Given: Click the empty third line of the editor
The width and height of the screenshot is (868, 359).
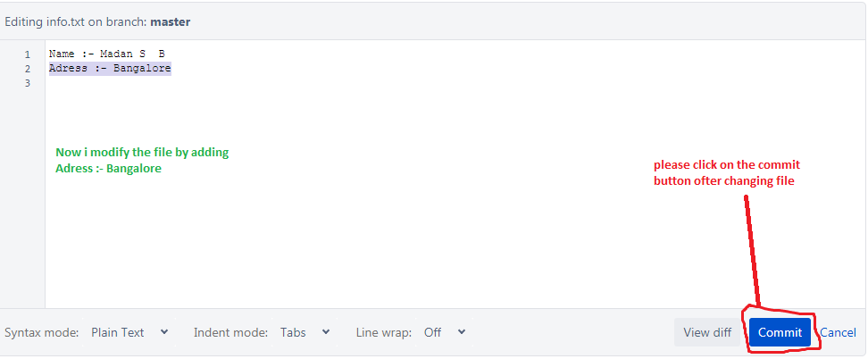Looking at the screenshot, I should tap(268, 83).
